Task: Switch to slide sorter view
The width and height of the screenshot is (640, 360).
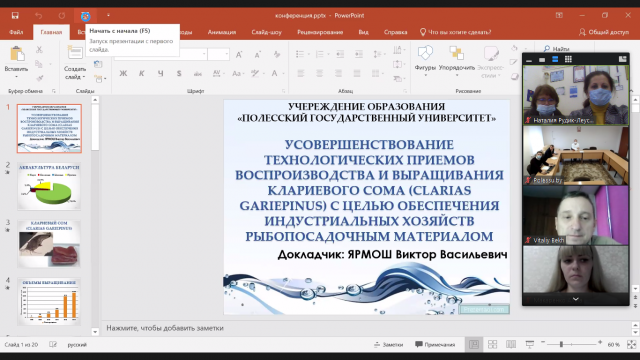Action: [x=492, y=344]
